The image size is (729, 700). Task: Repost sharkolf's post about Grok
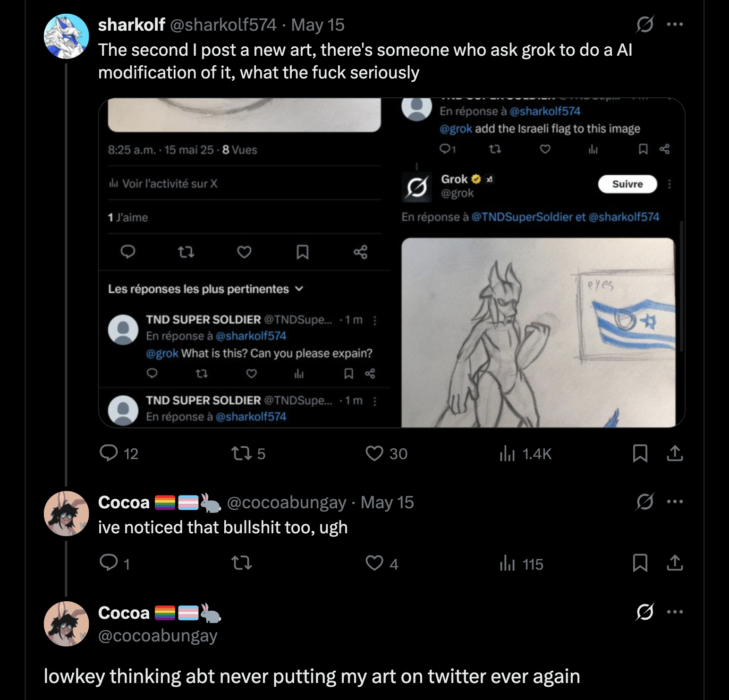pyautogui.click(x=241, y=453)
